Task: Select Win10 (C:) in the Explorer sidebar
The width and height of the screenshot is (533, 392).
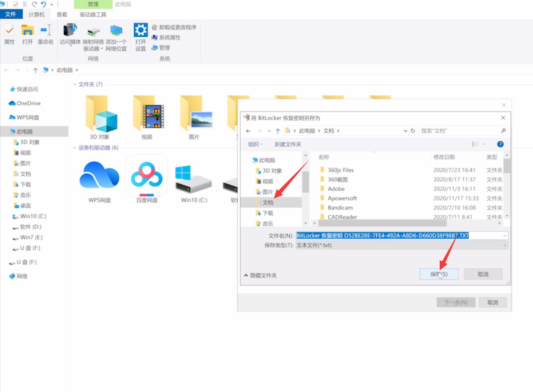Action: coord(30,216)
